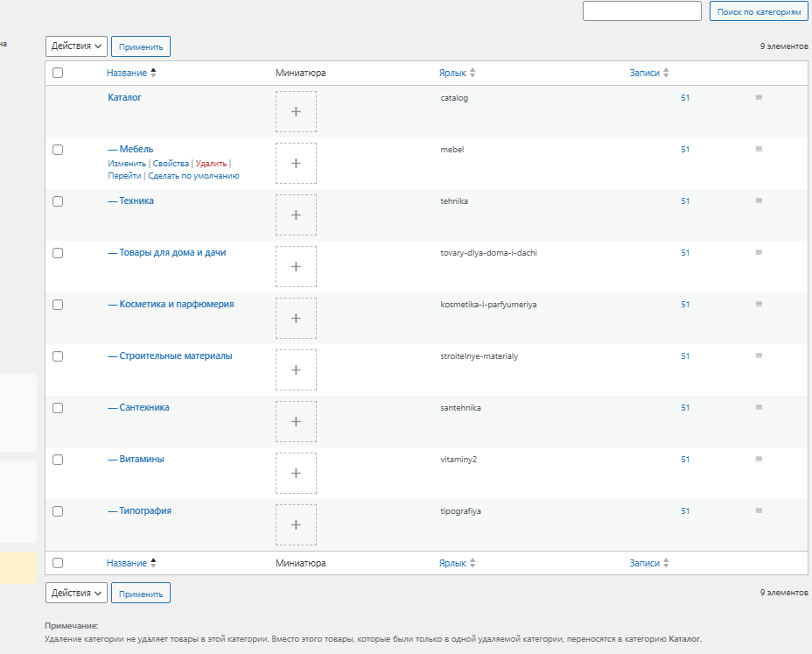Toggle the select-all checkbox in table header
Viewport: 812px width, 654px height.
pos(58,74)
